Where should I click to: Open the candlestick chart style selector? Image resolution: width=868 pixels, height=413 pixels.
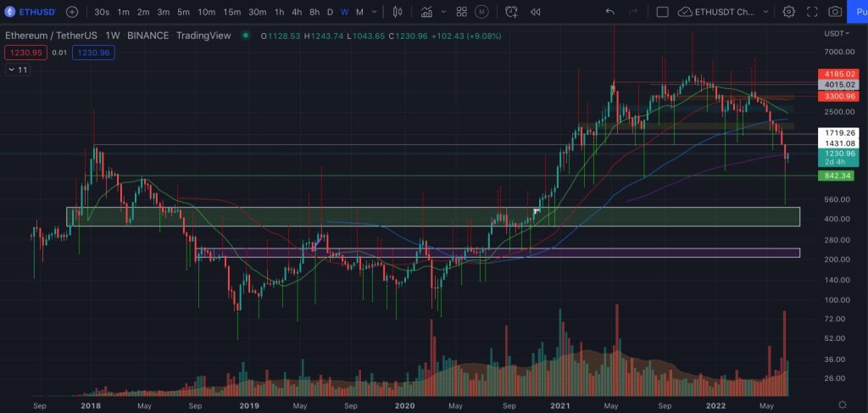[x=397, y=12]
